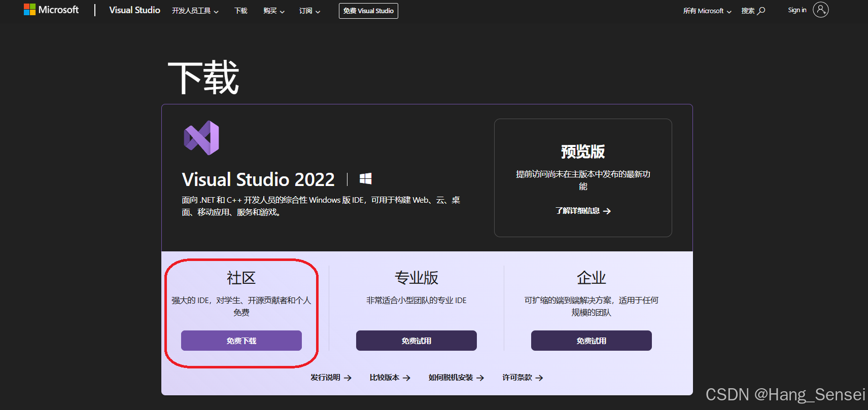Viewport: 868px width, 410px height.
Task: Open the Visual Studio home link
Action: (x=134, y=10)
